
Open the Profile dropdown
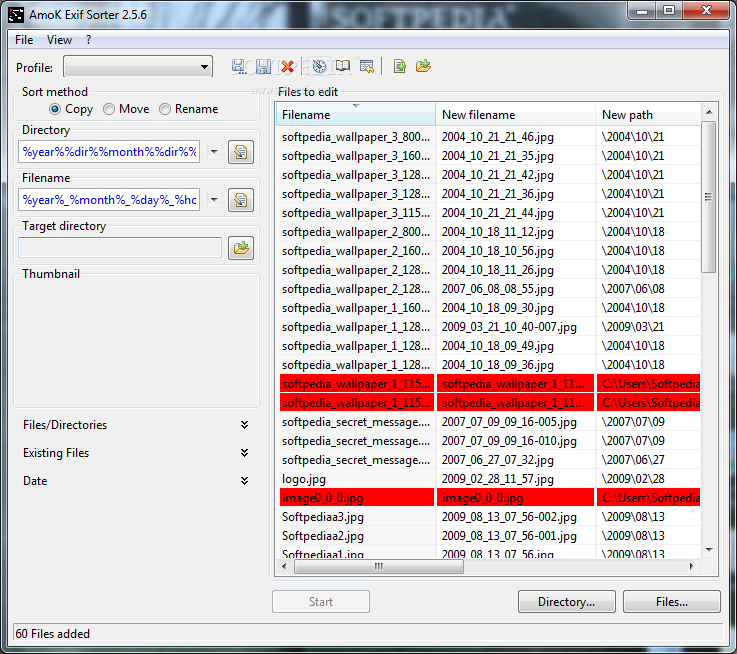pos(138,67)
